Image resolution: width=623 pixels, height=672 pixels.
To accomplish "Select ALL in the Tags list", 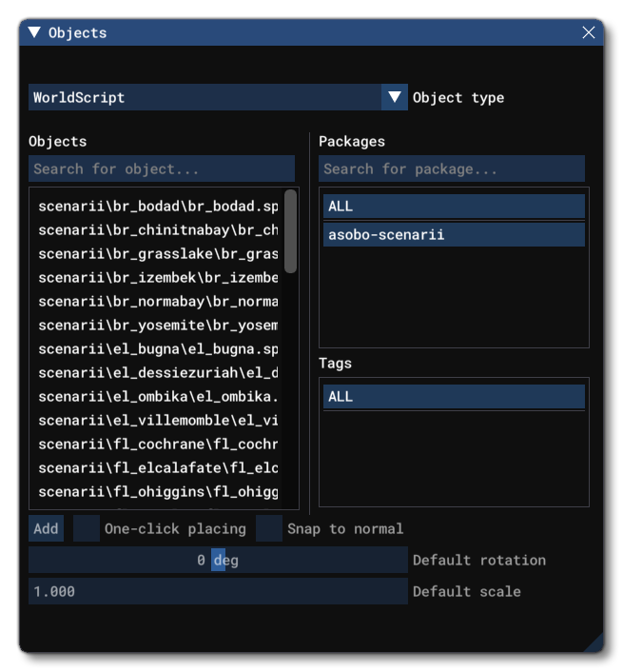I will click(454, 396).
